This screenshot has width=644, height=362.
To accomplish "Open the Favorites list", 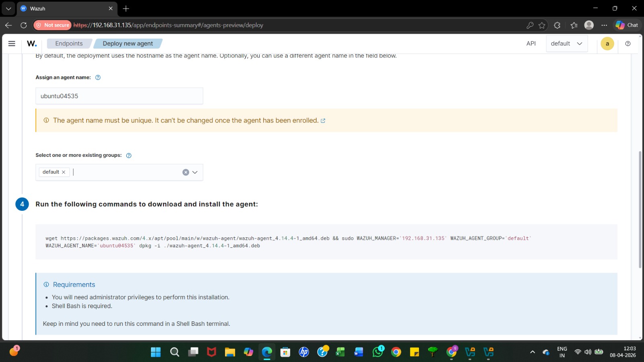I will pos(574,25).
